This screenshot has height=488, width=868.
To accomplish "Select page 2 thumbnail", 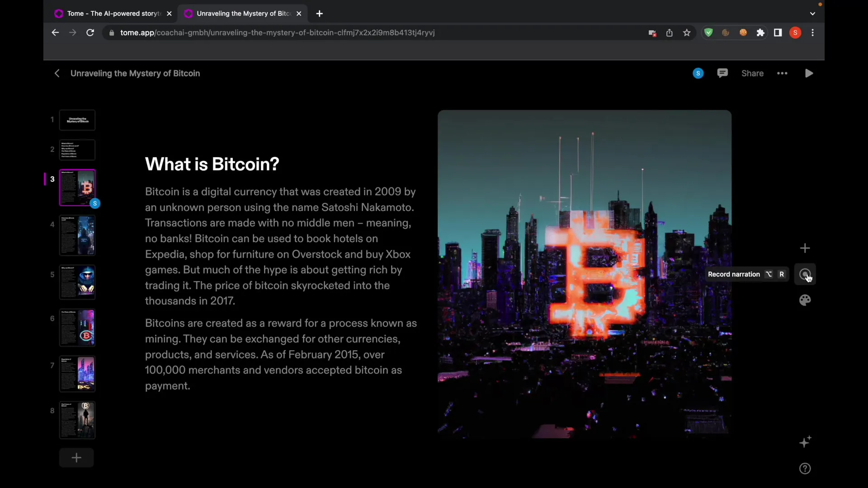I will [77, 150].
